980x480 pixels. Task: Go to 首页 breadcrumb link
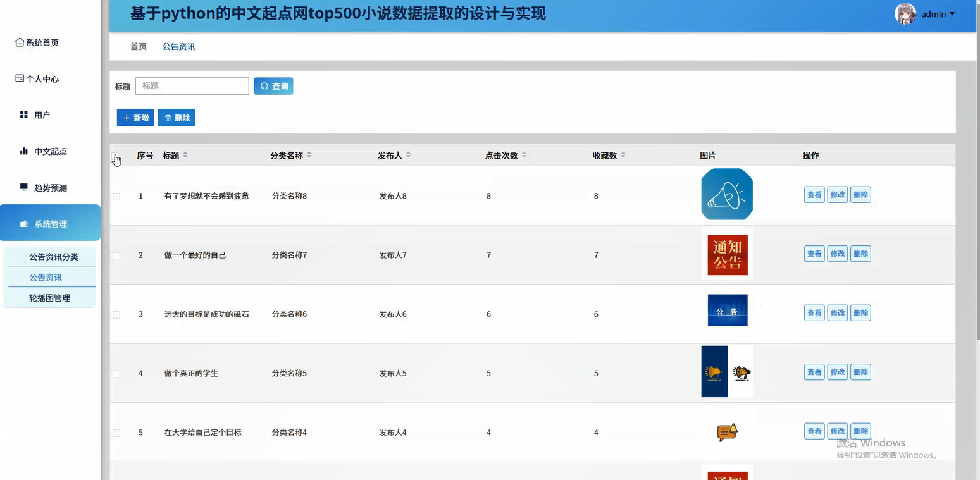coord(139,47)
